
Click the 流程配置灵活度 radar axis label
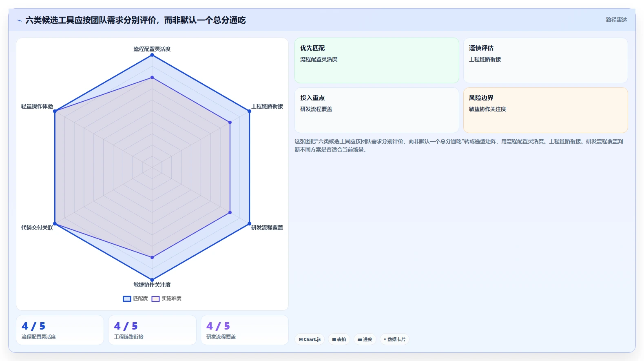[152, 49]
